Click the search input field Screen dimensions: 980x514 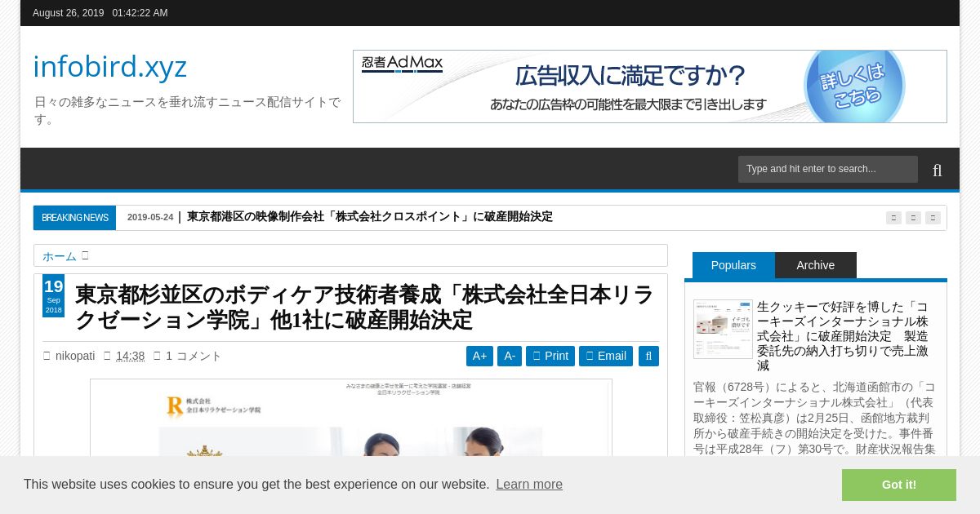(827, 169)
